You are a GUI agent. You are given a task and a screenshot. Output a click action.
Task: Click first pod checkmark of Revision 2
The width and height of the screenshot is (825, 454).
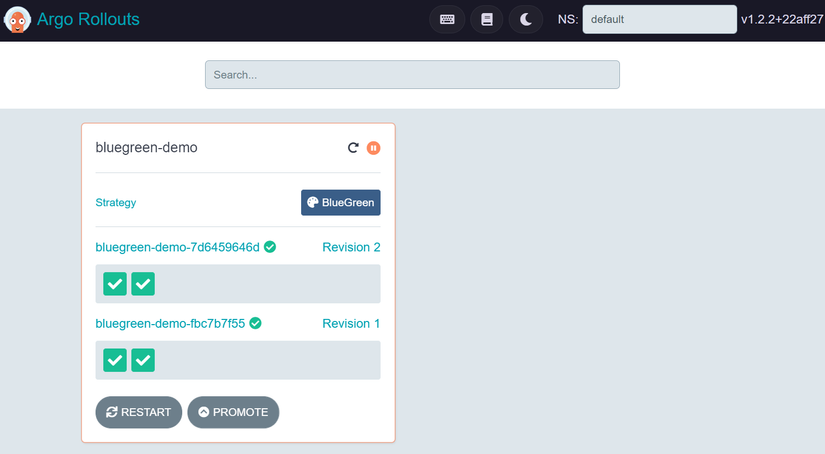(x=115, y=284)
